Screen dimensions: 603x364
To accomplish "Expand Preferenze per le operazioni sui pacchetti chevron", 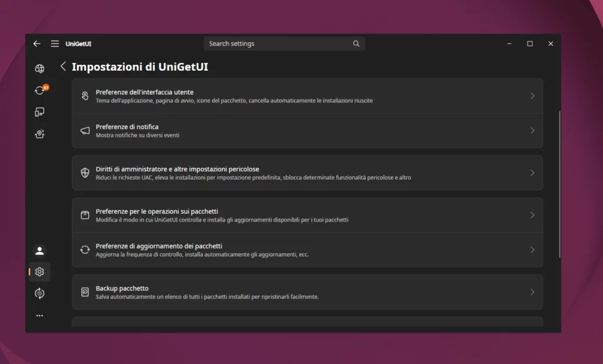I will click(x=532, y=215).
